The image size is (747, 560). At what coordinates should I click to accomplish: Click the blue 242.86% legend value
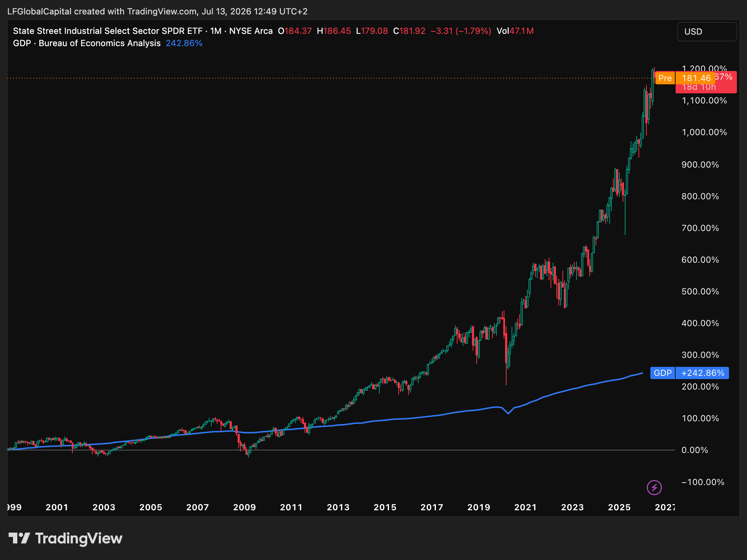pos(184,43)
